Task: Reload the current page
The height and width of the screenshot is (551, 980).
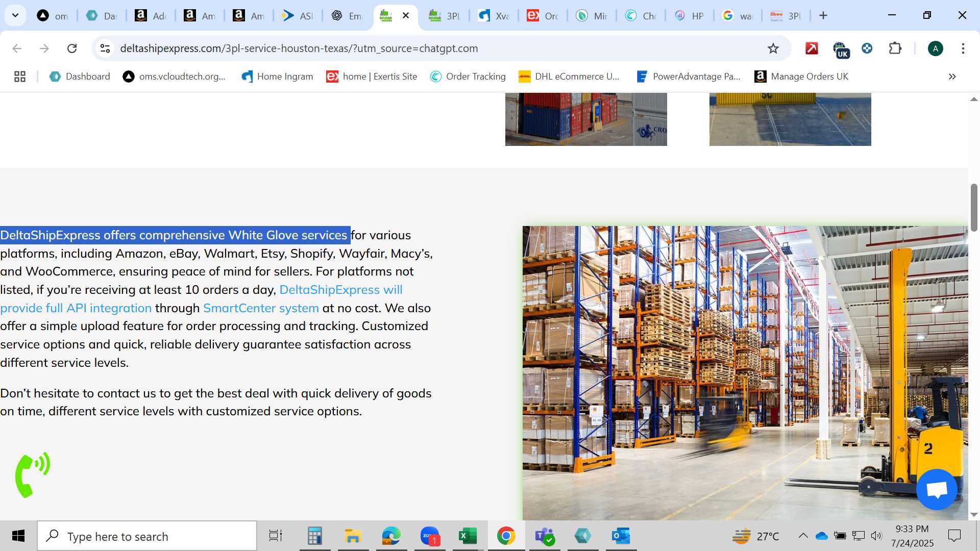Action: [72, 48]
